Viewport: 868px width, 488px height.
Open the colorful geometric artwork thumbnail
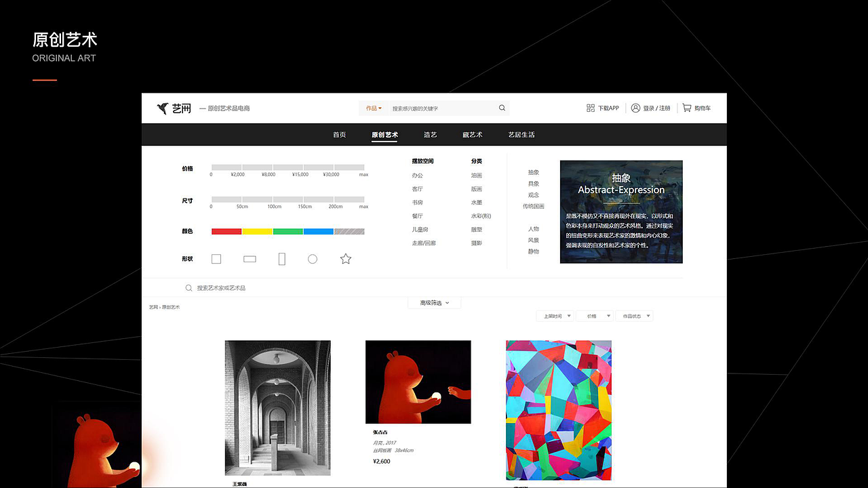(559, 410)
